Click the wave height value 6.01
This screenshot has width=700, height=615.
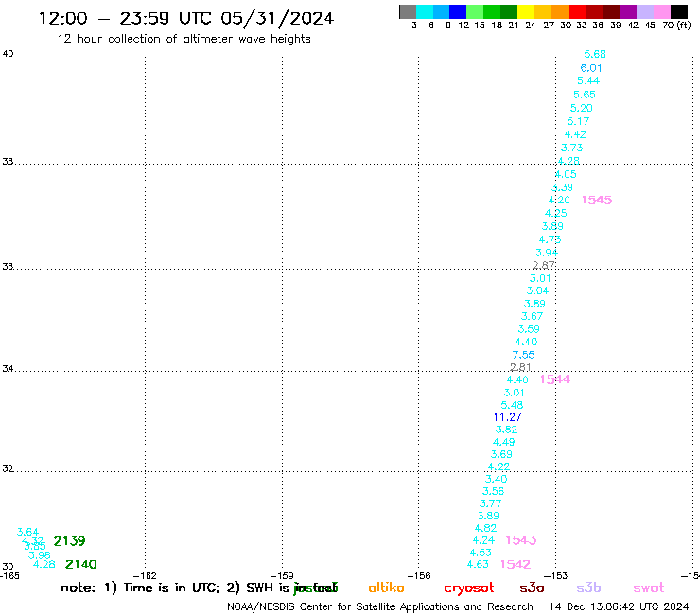pyautogui.click(x=591, y=68)
